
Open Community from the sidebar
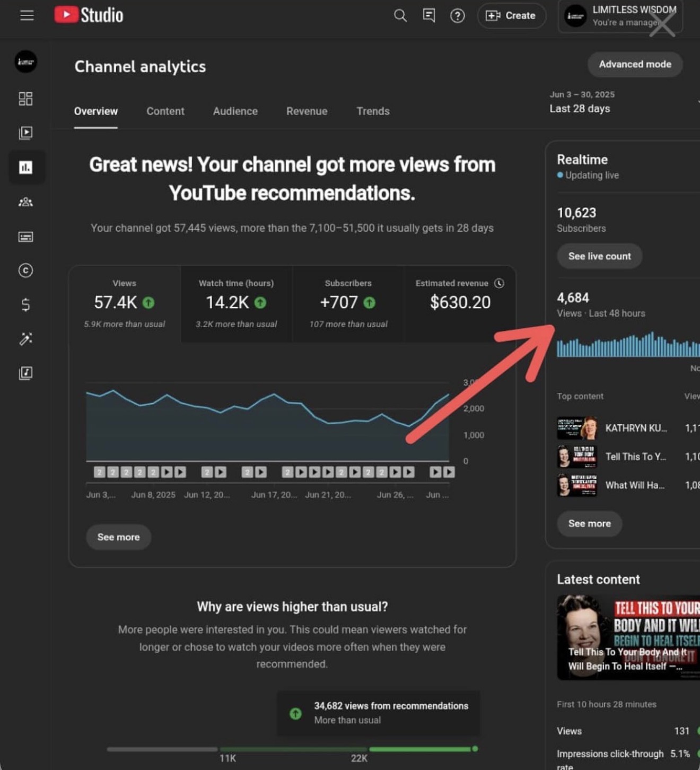[x=25, y=202]
